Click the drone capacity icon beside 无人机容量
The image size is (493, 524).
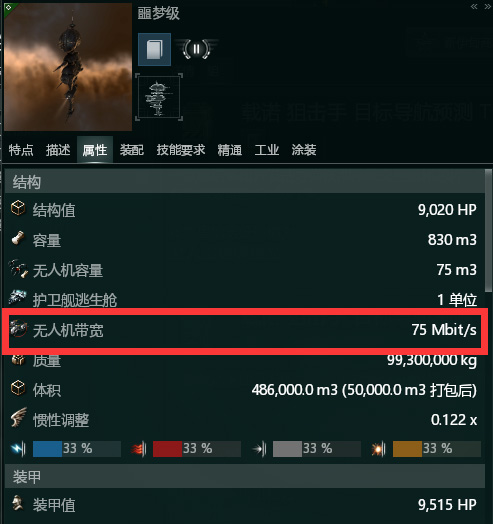coord(18,269)
